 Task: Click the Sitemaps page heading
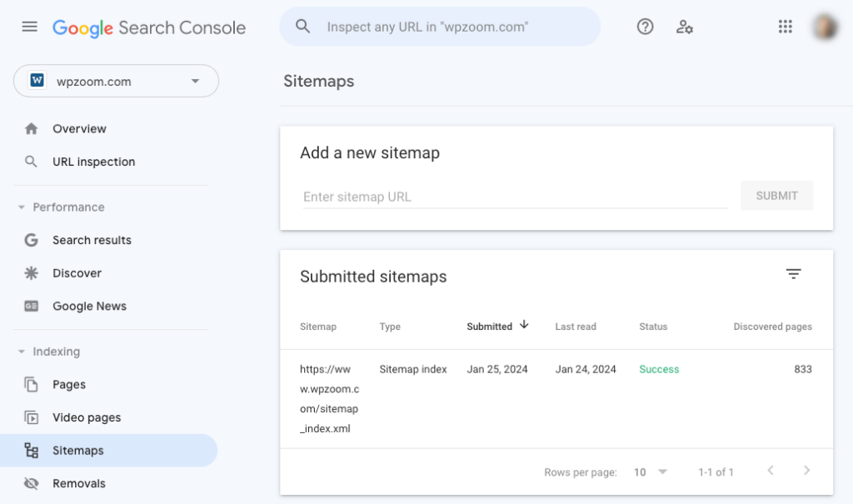coord(319,81)
